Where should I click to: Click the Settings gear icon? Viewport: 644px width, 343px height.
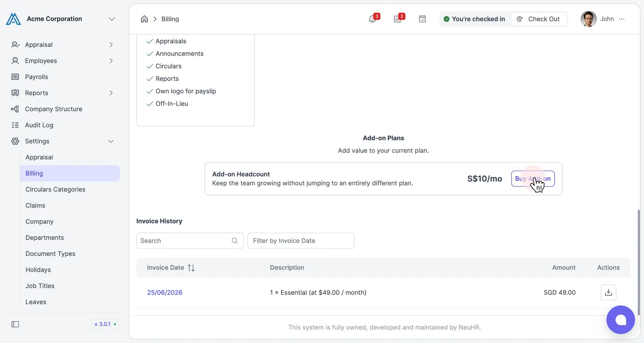click(x=15, y=141)
